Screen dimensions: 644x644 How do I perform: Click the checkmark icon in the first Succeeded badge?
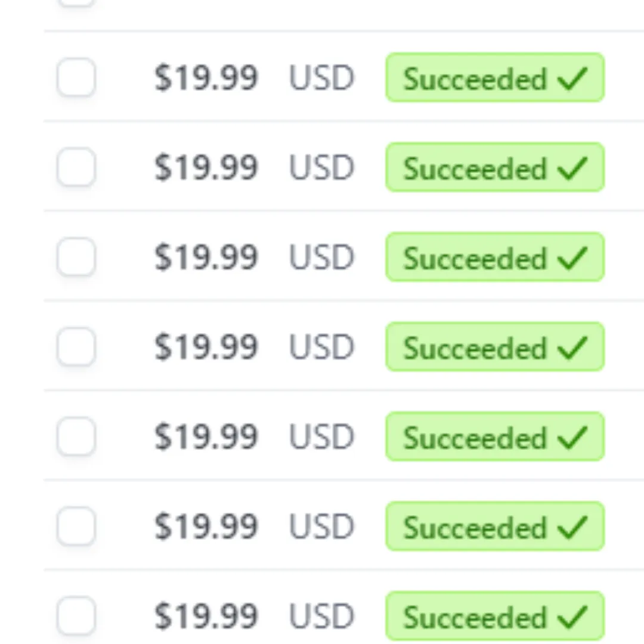[572, 78]
